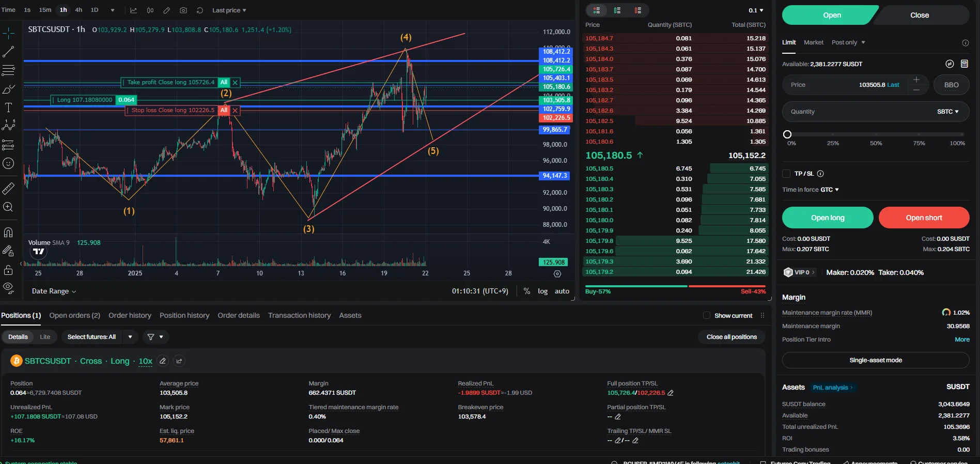Cancel the Take profit order on chart

[235, 82]
